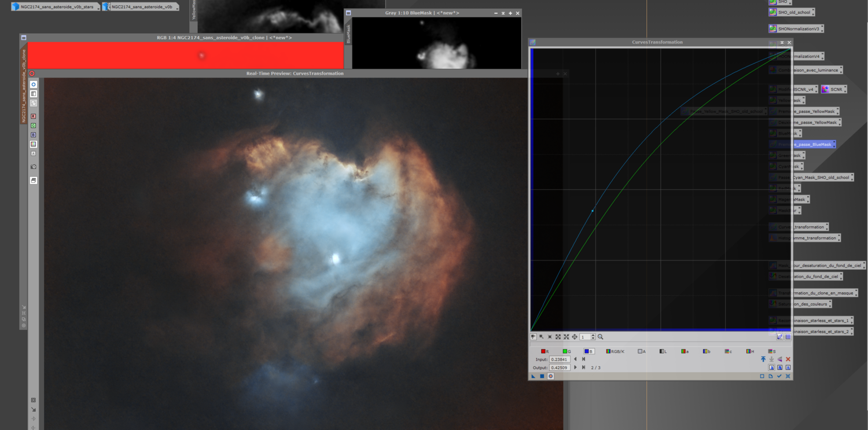
Task: Click the Input value field
Action: 560,359
